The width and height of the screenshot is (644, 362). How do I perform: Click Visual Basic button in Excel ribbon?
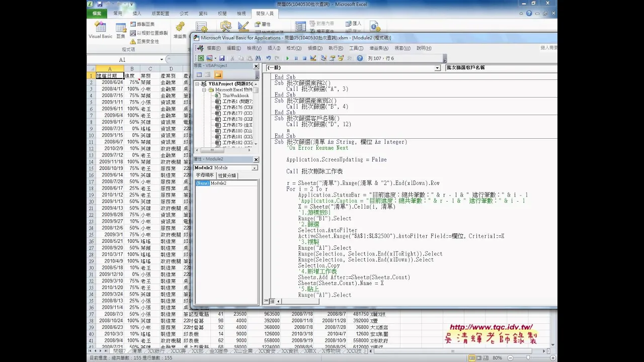coord(101,30)
